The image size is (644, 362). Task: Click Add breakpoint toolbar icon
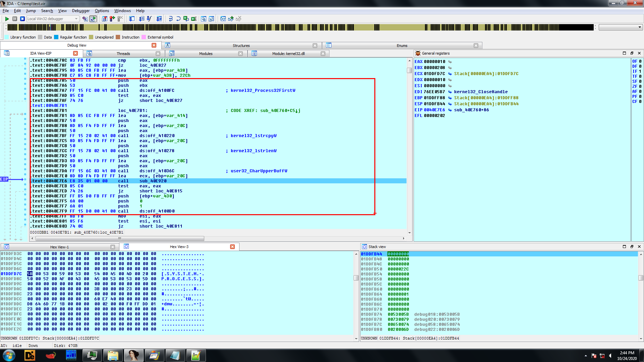click(x=112, y=19)
